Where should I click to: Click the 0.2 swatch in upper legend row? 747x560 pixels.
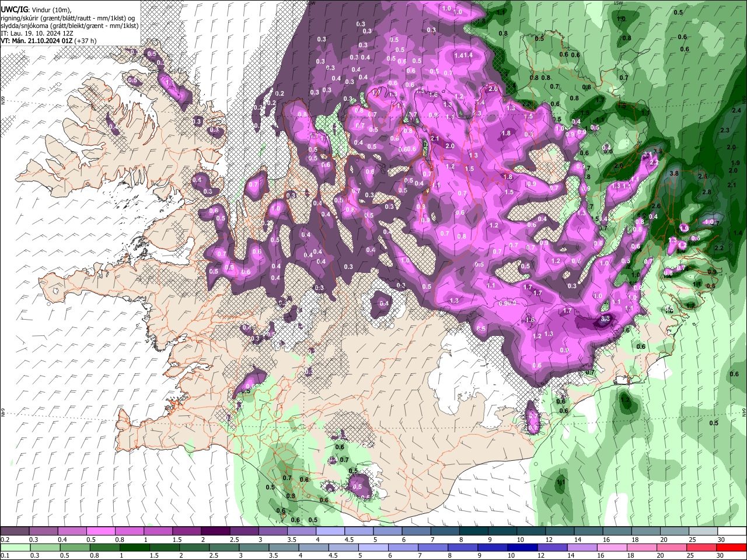pos(15,531)
